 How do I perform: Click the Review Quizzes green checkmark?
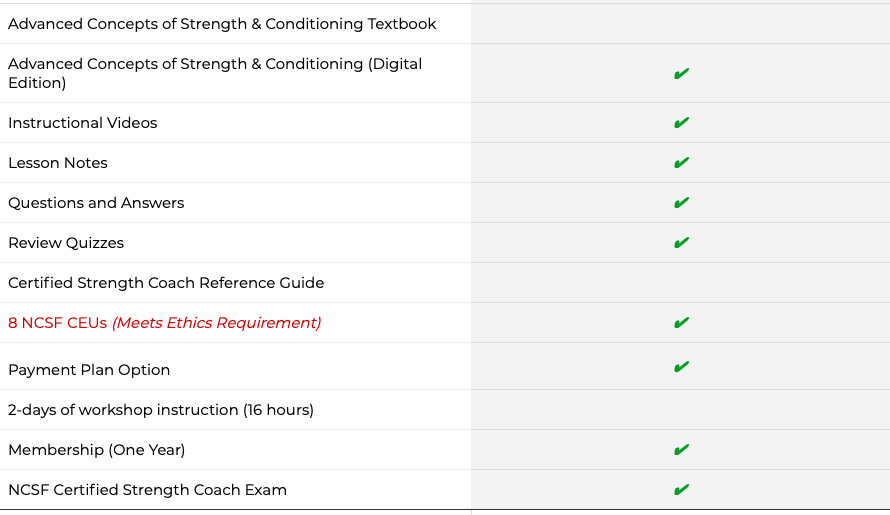[x=681, y=243]
